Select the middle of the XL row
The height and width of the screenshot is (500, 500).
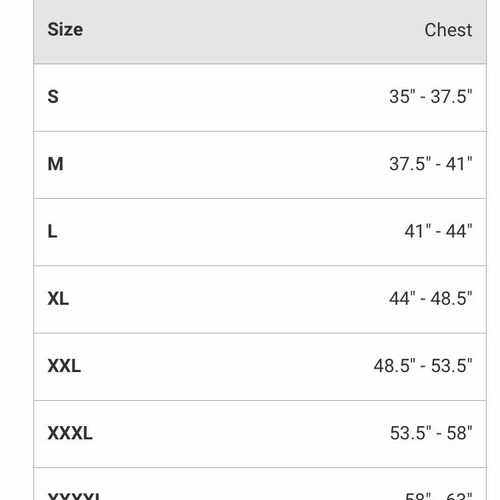click(260, 299)
